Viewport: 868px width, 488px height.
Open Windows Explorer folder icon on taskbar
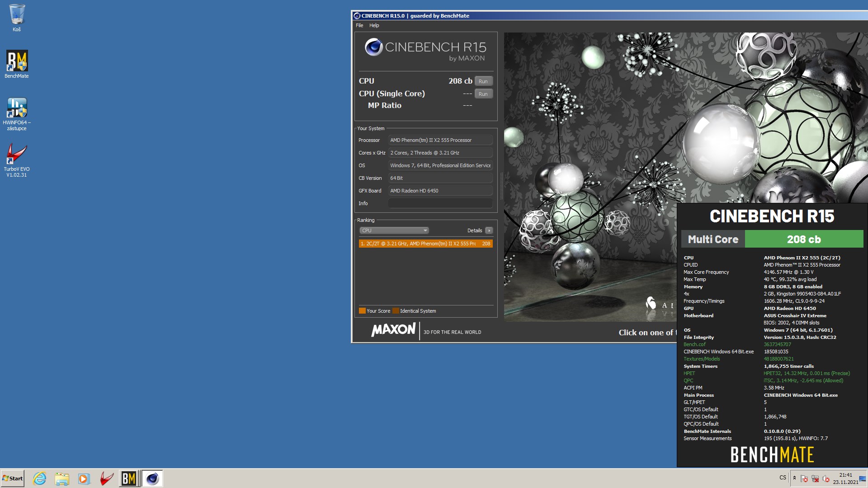(x=62, y=479)
